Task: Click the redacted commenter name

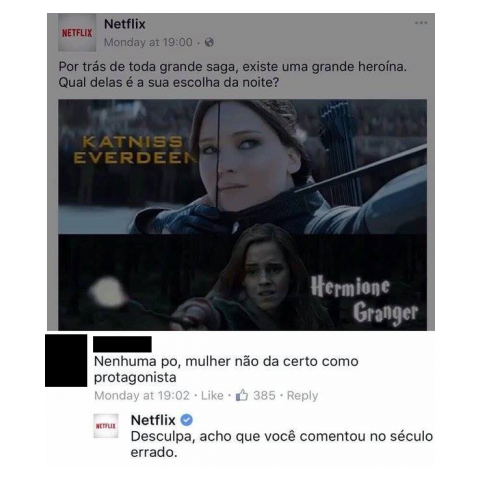Action: tap(122, 344)
